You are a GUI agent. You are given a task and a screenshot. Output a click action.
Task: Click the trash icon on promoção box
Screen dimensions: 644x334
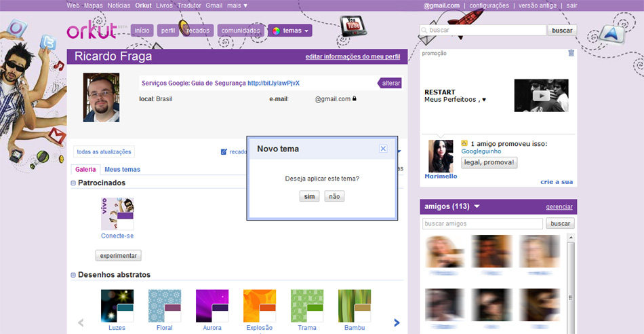click(x=571, y=53)
